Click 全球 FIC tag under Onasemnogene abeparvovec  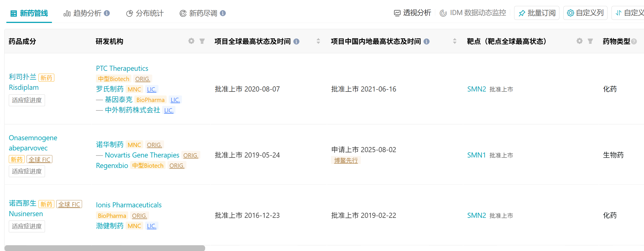[x=40, y=159]
